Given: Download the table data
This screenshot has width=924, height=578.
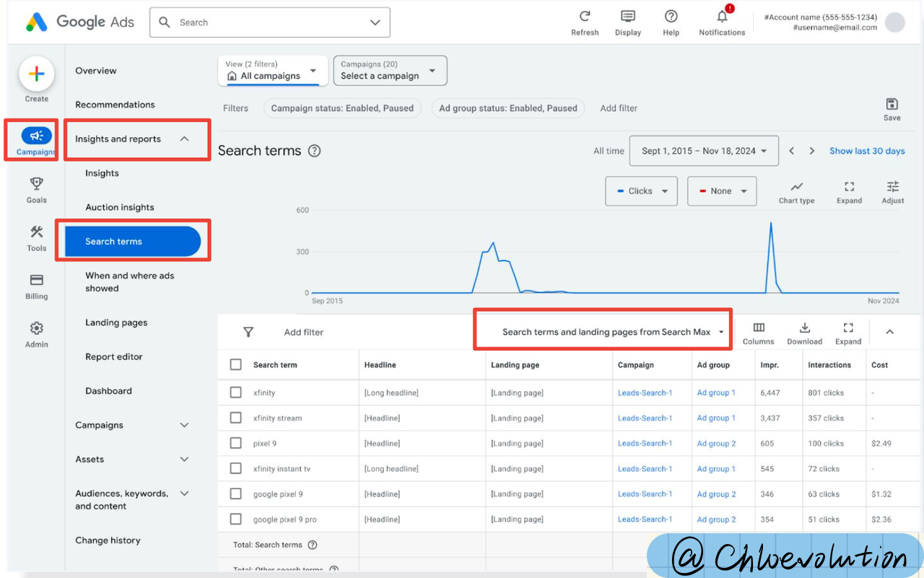Looking at the screenshot, I should pyautogui.click(x=805, y=333).
